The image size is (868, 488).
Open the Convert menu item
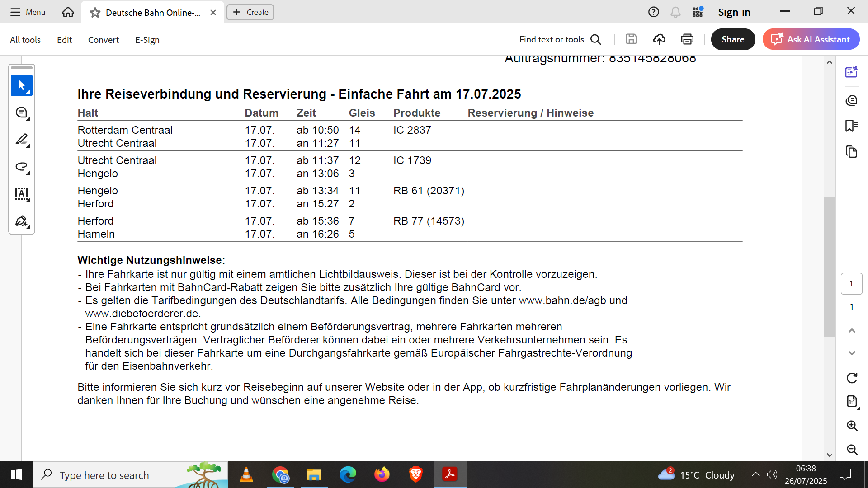103,40
